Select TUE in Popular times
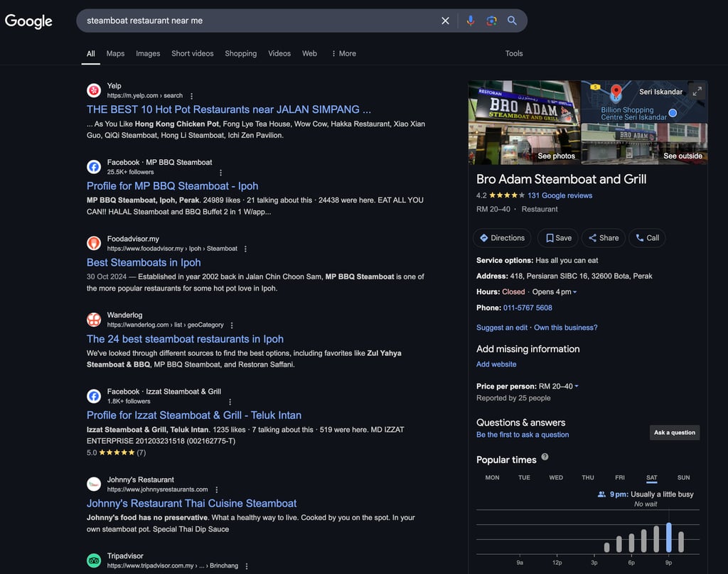This screenshot has height=574, width=728. pos(524,477)
